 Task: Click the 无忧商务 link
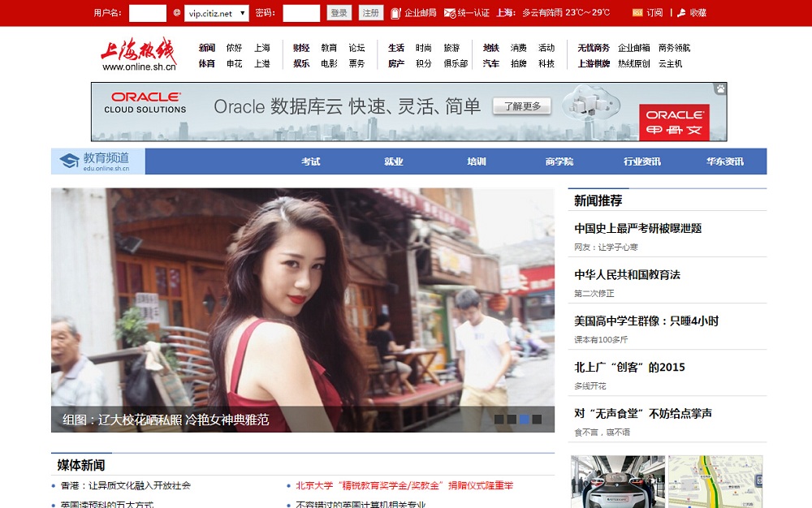point(594,48)
